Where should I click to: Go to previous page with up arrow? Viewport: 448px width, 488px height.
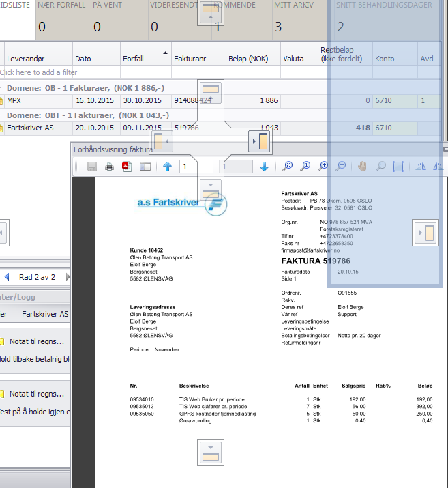[168, 167]
